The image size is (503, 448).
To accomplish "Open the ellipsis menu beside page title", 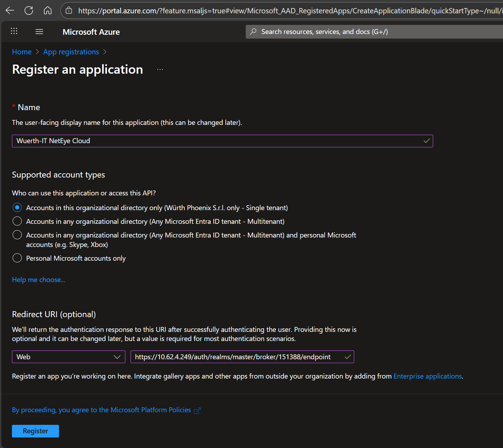I will (160, 69).
